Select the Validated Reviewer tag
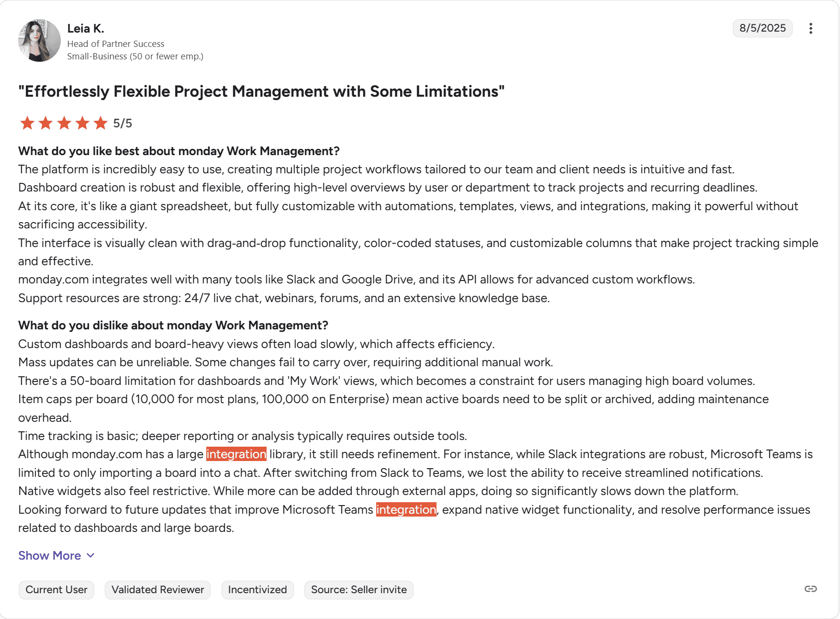The height and width of the screenshot is (619, 840). point(157,589)
